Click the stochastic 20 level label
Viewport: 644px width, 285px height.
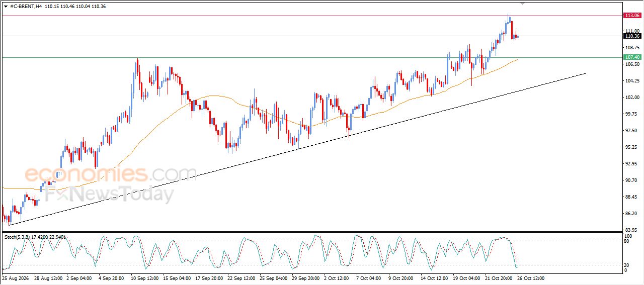(x=627, y=265)
